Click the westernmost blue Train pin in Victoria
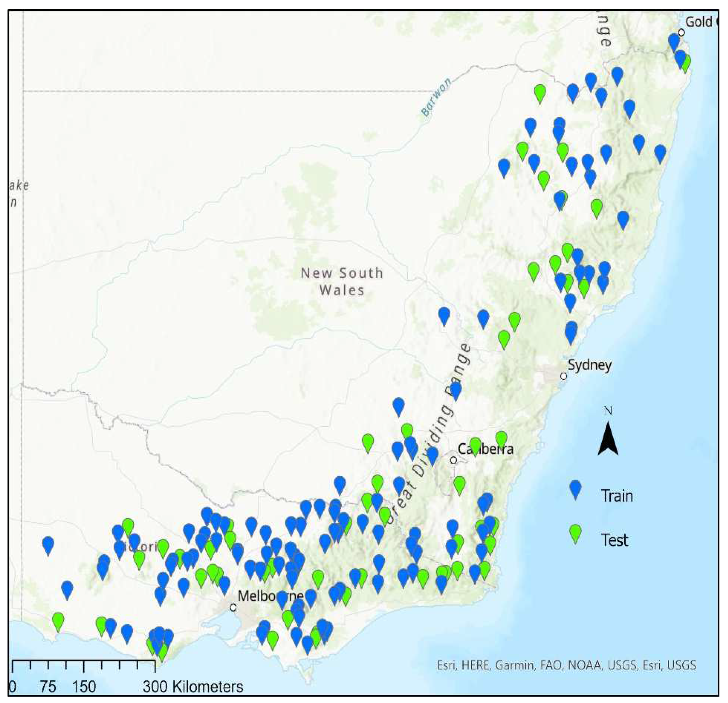This screenshot has height=703, width=728. [x=48, y=545]
